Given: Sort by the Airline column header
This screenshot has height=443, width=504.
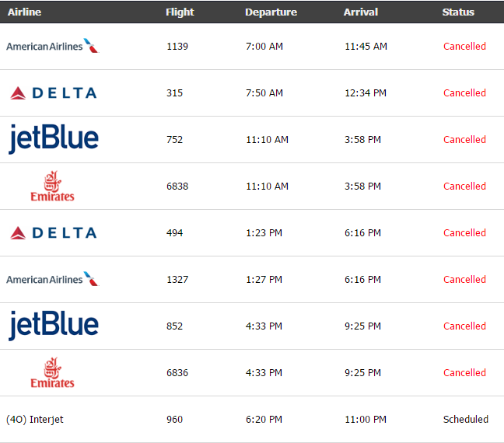Looking at the screenshot, I should [x=24, y=12].
